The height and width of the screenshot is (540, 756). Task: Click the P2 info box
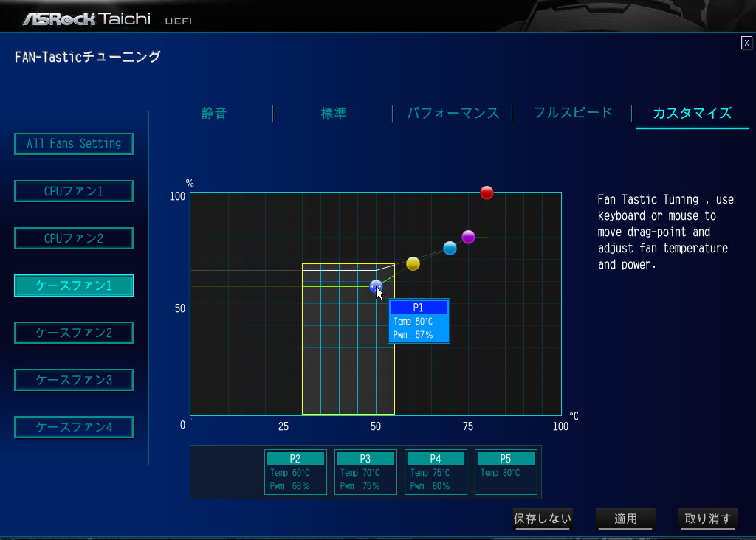295,472
